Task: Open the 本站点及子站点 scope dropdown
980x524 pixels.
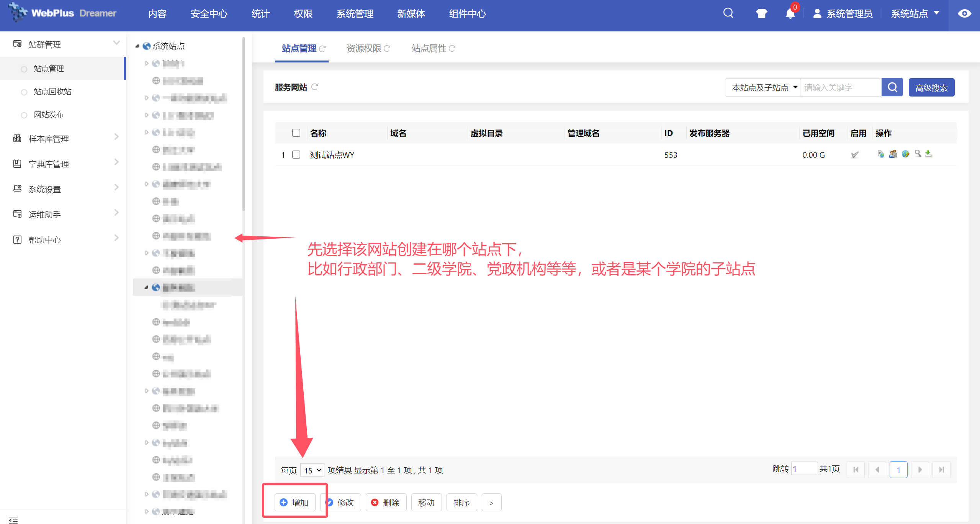Action: [x=762, y=87]
